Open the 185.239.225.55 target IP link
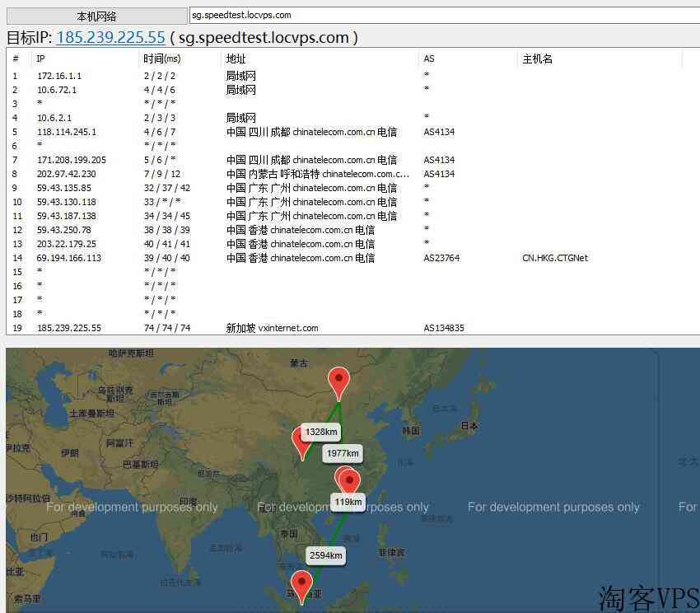The height and width of the screenshot is (613, 700). [x=110, y=37]
